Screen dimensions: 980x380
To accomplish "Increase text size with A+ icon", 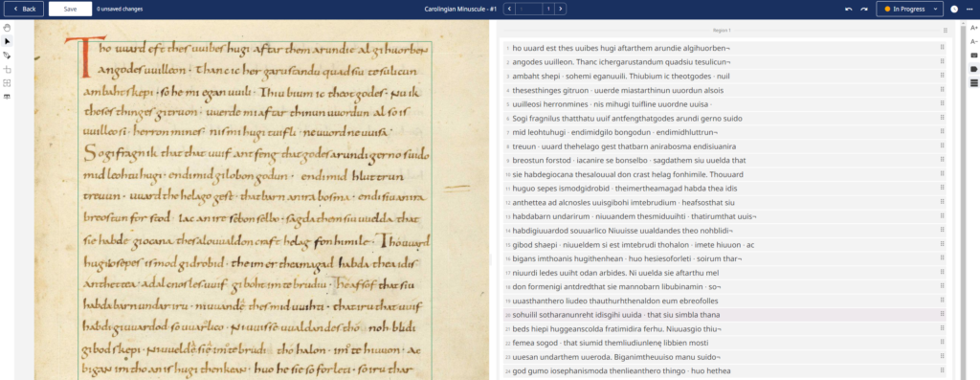I will tap(973, 28).
